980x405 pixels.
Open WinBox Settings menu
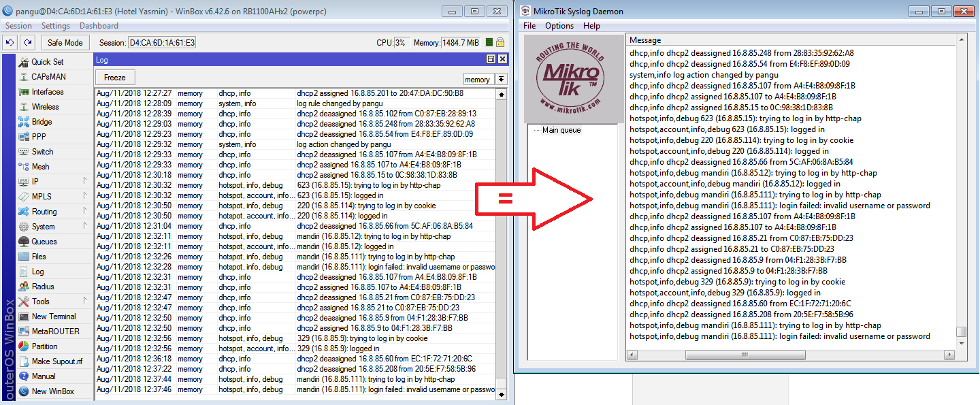56,26
